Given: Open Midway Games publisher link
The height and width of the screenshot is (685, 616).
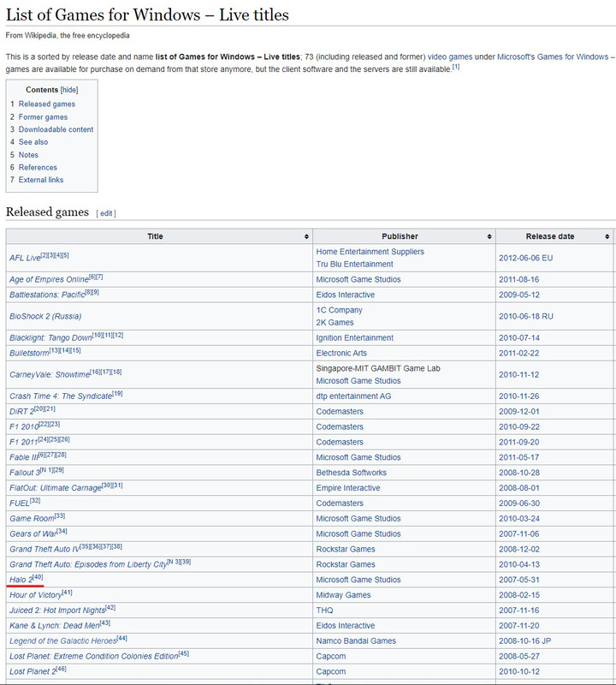Looking at the screenshot, I should (343, 595).
